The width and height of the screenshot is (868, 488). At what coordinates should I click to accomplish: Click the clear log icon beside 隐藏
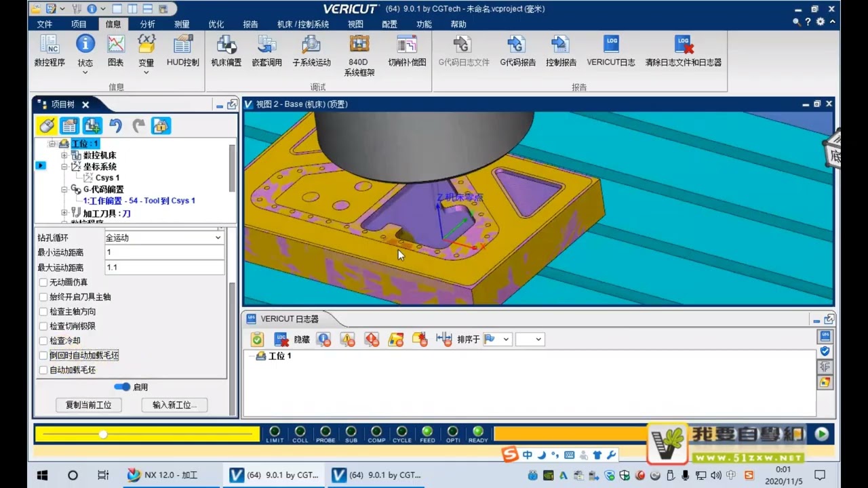pyautogui.click(x=281, y=339)
